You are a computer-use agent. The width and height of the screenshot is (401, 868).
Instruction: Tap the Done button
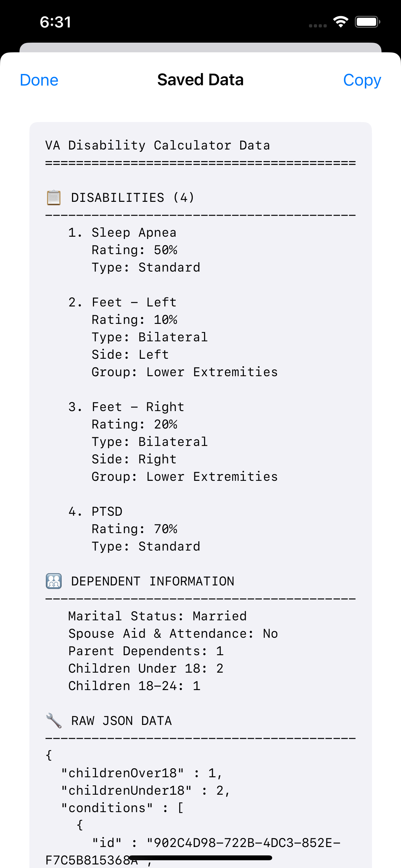pos(39,80)
